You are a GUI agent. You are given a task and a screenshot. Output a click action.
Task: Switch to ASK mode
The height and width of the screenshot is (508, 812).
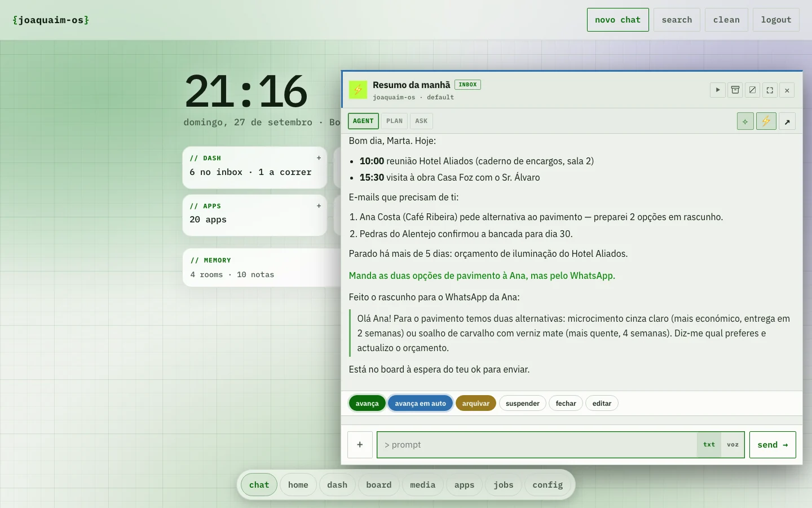(421, 121)
